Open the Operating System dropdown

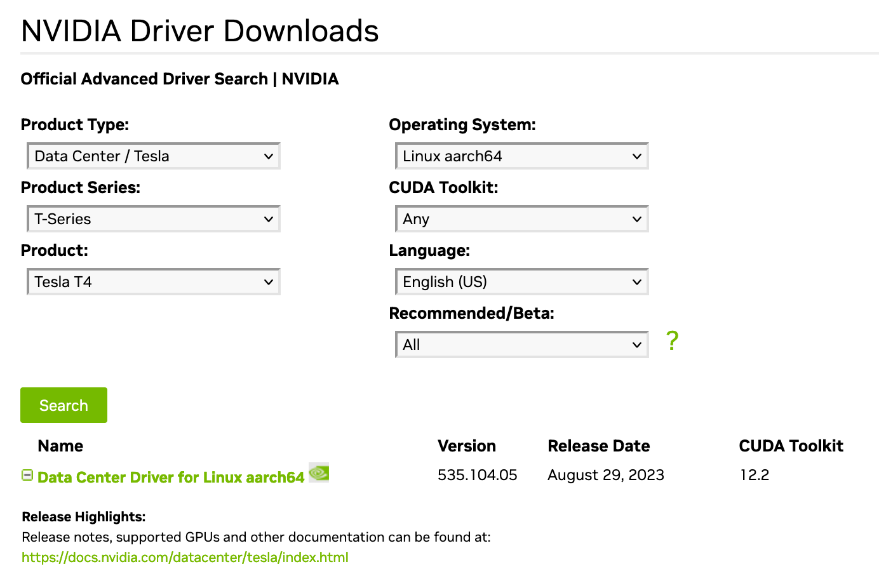521,156
